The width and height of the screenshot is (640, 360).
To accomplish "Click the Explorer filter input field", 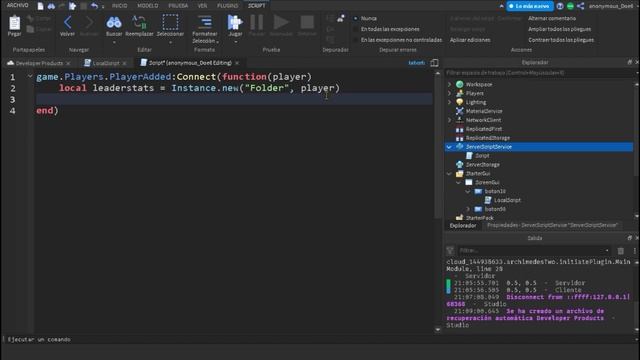I will pos(539,73).
